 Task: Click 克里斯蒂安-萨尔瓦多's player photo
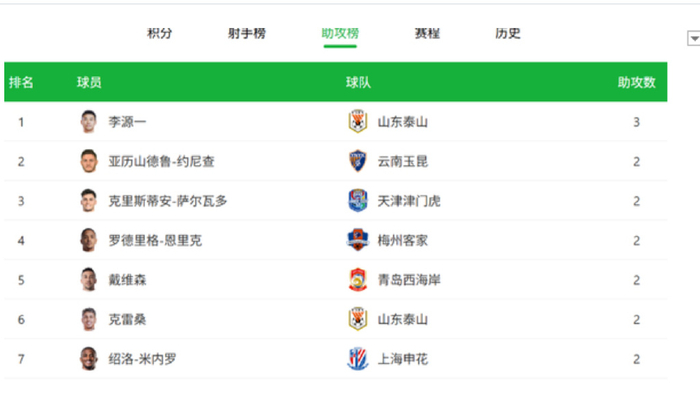pyautogui.click(x=89, y=201)
